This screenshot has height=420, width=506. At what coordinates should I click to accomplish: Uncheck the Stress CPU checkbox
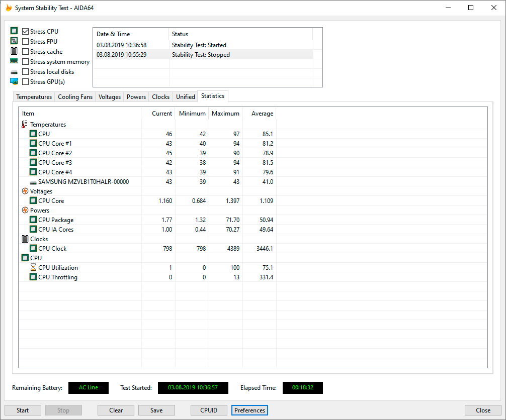pyautogui.click(x=26, y=32)
